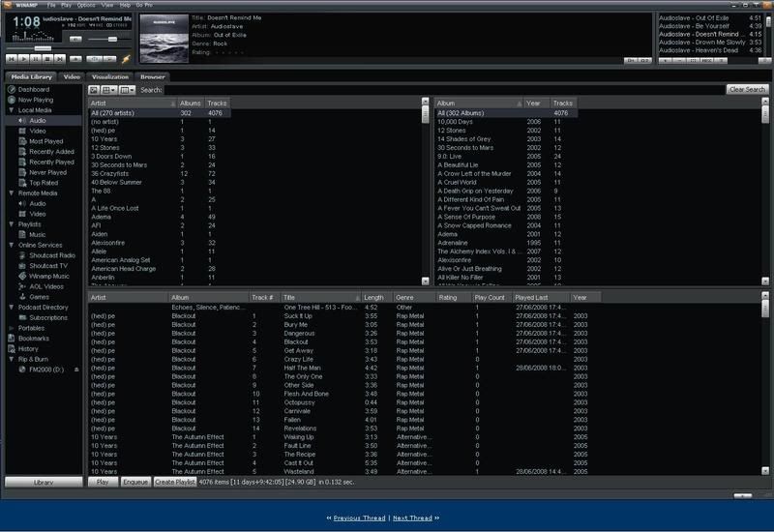Click the Out of Exile album art

(164, 39)
